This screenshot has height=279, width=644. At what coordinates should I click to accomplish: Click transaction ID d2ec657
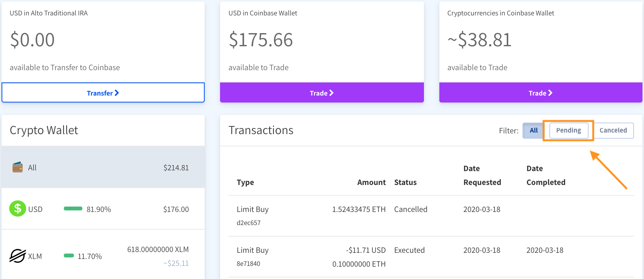point(249,223)
